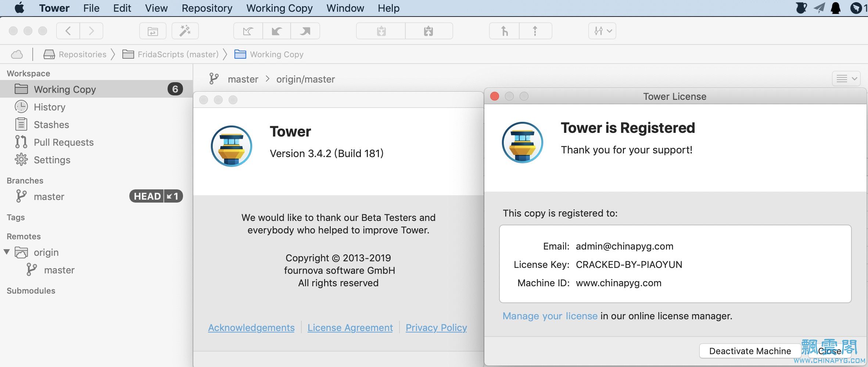Select the Working Copy breadcrumb
This screenshot has height=367, width=868.
269,54
